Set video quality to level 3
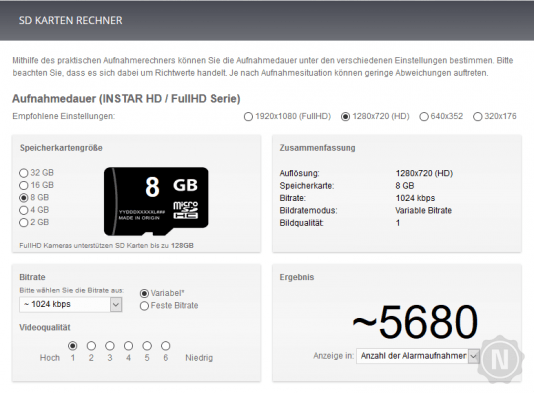 [x=110, y=346]
